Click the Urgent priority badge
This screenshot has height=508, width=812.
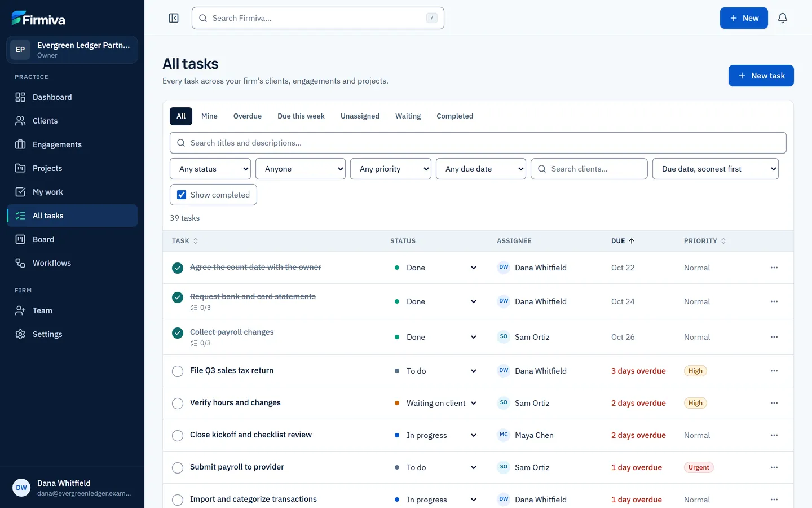(699, 467)
